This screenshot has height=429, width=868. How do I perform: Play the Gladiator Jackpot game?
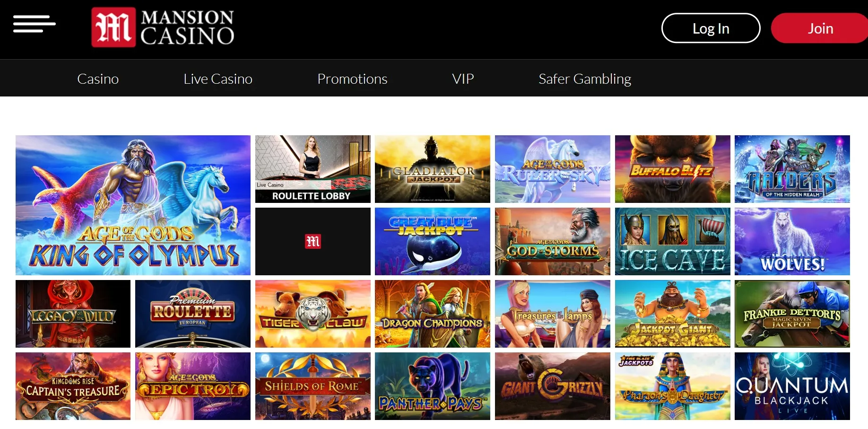tap(433, 169)
